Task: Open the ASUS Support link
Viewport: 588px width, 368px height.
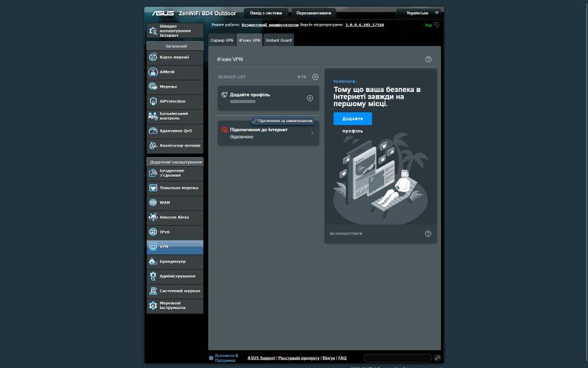Action: (x=261, y=358)
